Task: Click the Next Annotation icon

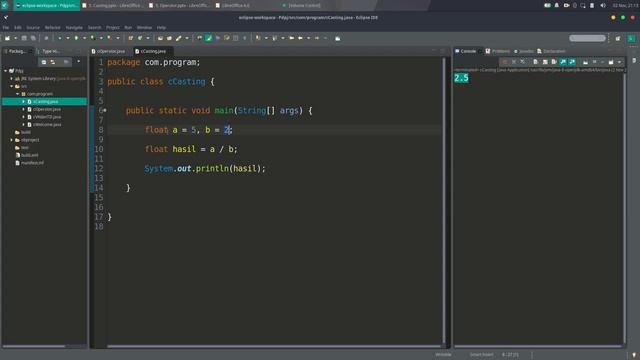Action: 258,38
